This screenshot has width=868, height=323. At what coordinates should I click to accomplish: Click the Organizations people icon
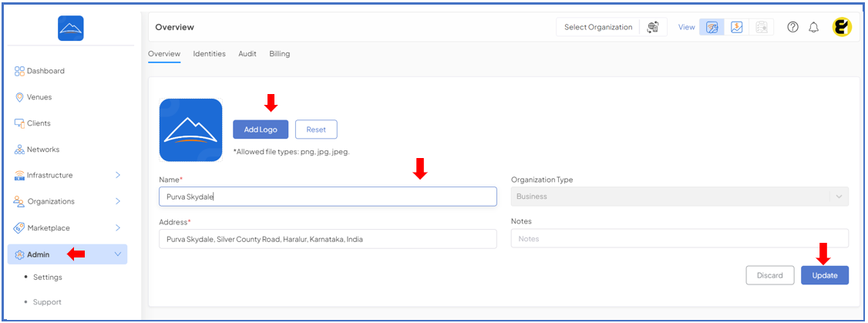click(19, 201)
